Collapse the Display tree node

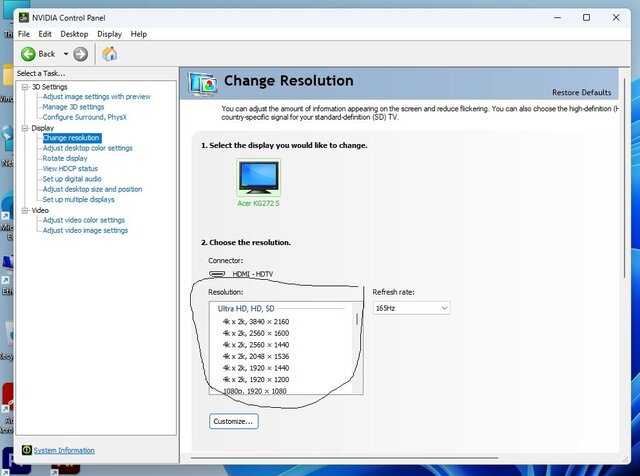[x=23, y=128]
